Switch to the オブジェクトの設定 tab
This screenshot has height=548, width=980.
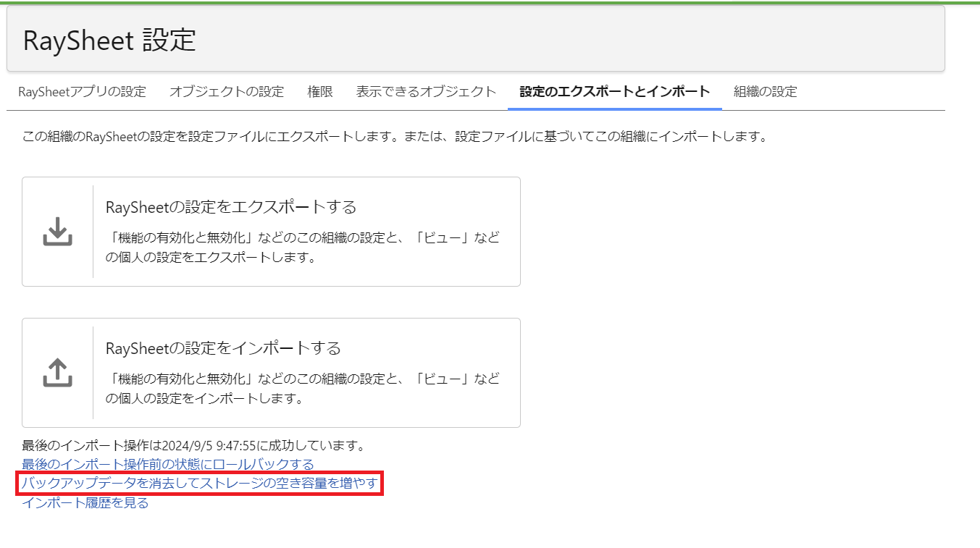tap(227, 91)
